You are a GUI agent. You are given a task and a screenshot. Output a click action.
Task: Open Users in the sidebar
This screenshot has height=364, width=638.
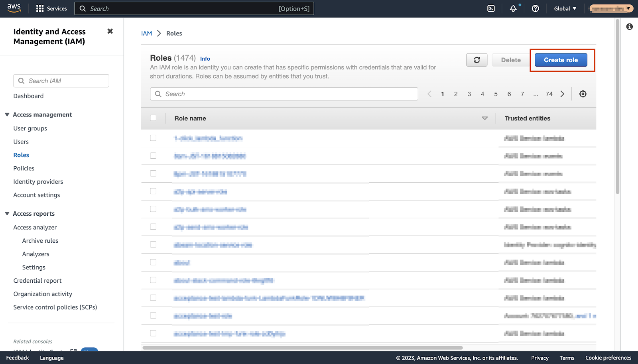[21, 142]
